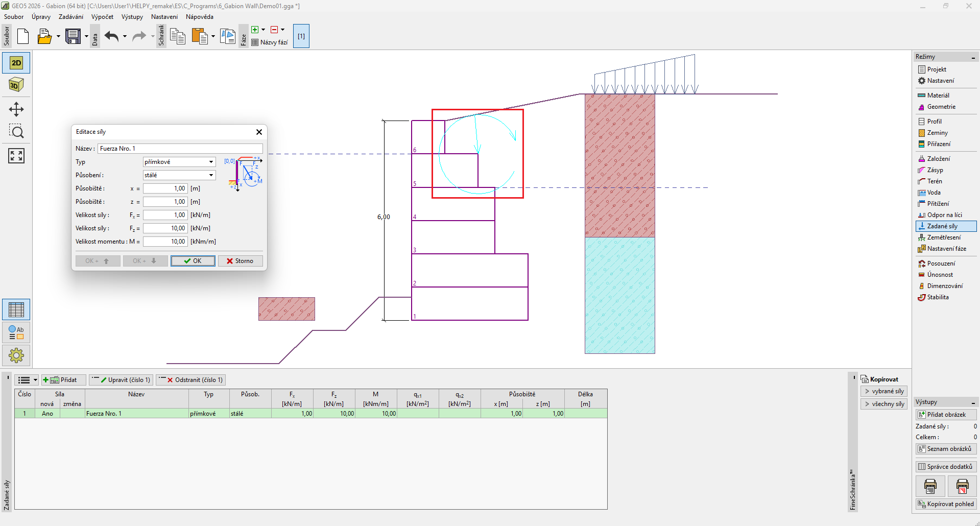This screenshot has height=526, width=980.
Task: Click the fit-to-window view icon
Action: point(16,156)
